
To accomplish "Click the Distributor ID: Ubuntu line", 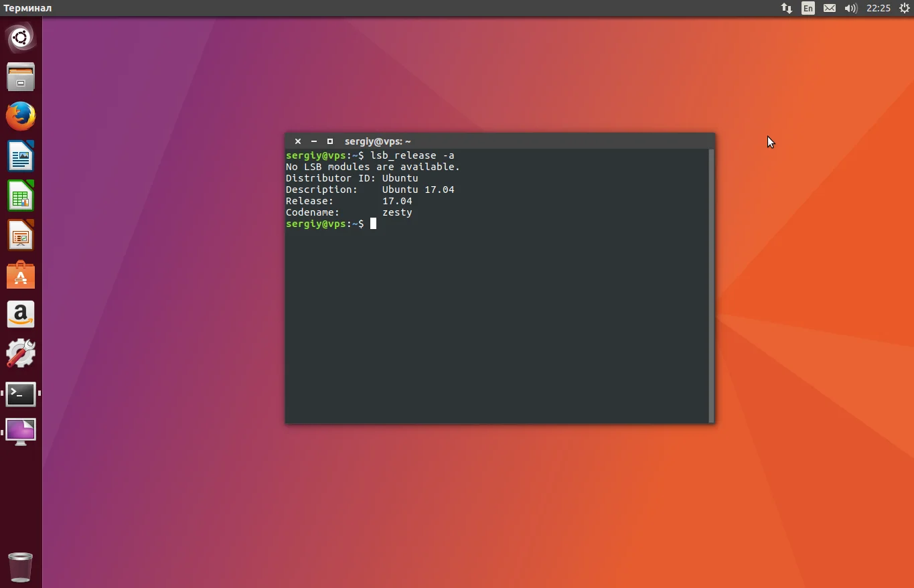I will [352, 178].
